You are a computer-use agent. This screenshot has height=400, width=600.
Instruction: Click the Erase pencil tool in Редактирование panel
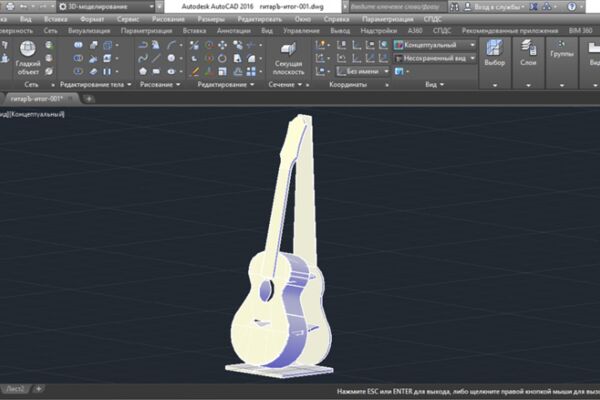(x=195, y=71)
